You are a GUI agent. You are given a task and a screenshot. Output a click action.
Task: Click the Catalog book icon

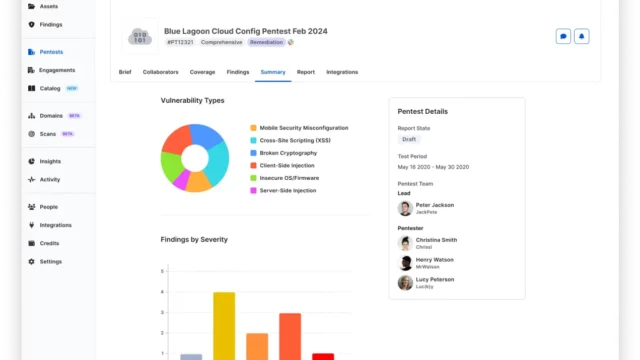pyautogui.click(x=31, y=88)
